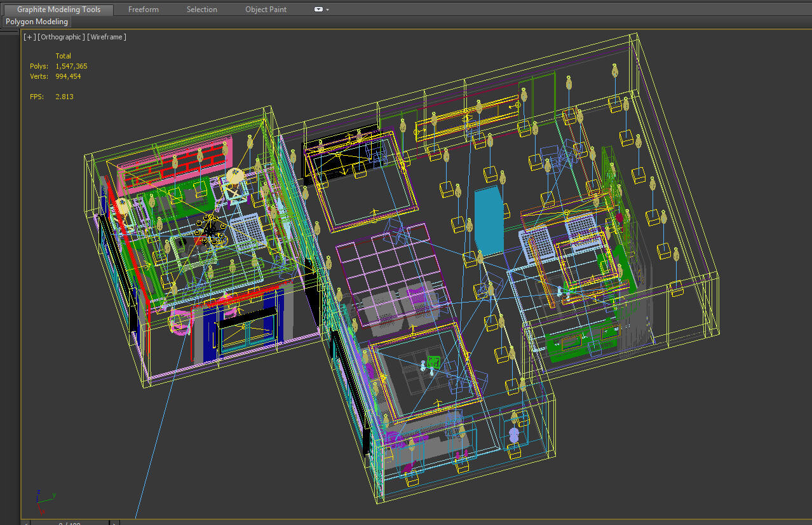Open the Wireframe shading mode menu
The height and width of the screenshot is (525, 812).
pyautogui.click(x=107, y=37)
